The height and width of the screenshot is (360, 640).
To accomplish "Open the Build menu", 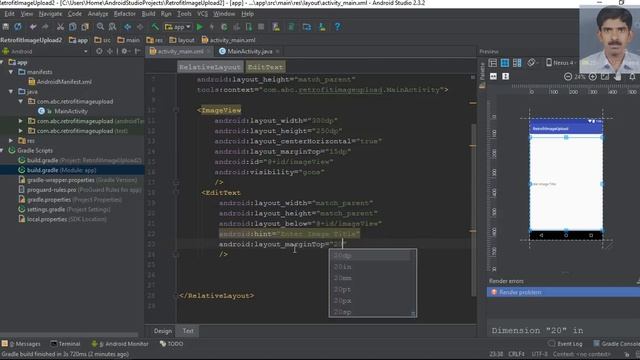I will coord(148,14).
